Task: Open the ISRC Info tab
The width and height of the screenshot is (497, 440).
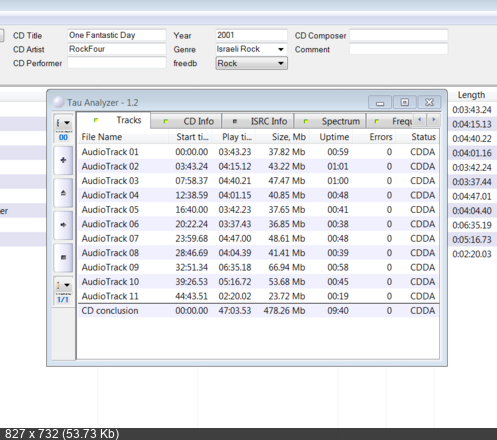Action: click(258, 121)
